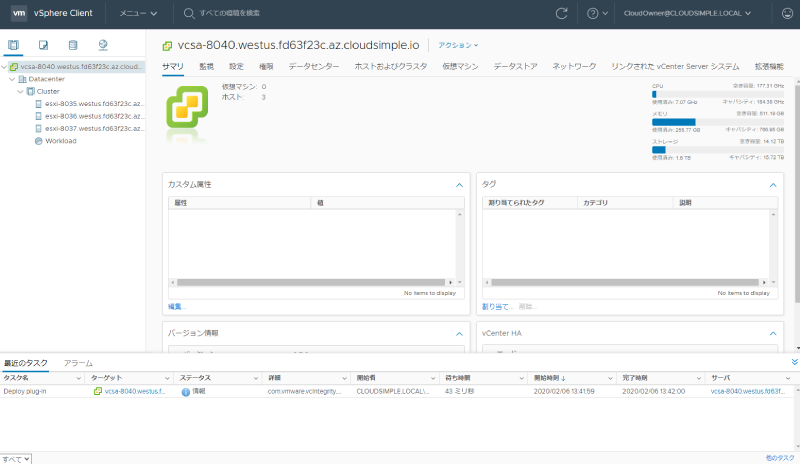
Task: Open the Storage inventory view icon
Action: pyautogui.click(x=73, y=45)
